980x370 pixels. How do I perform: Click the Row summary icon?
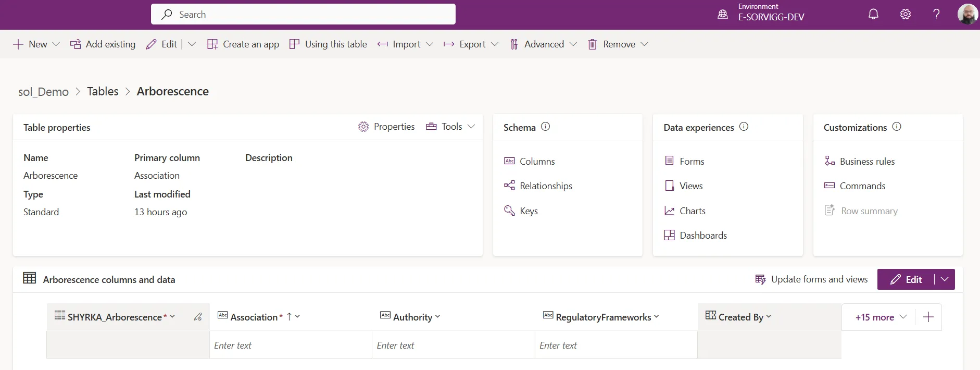point(830,210)
